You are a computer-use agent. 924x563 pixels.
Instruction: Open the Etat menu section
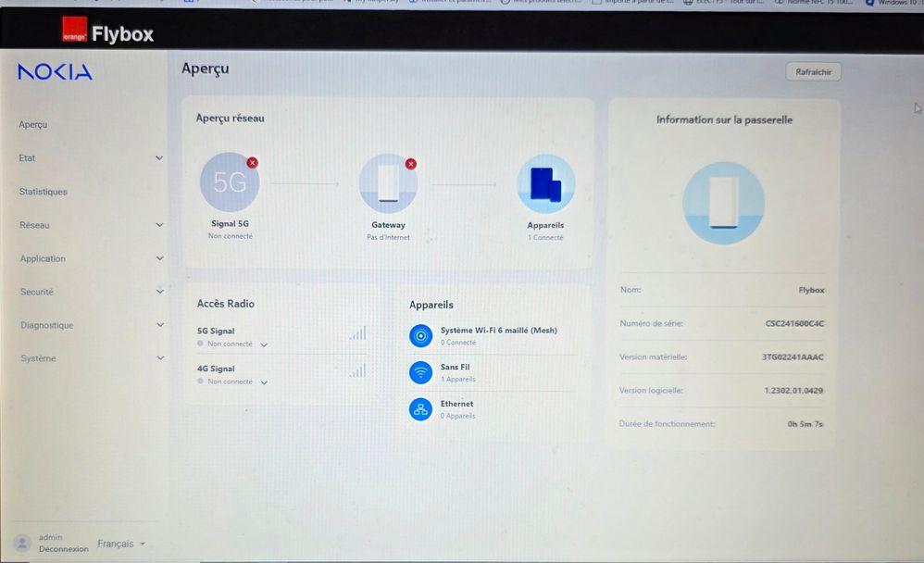(x=27, y=158)
